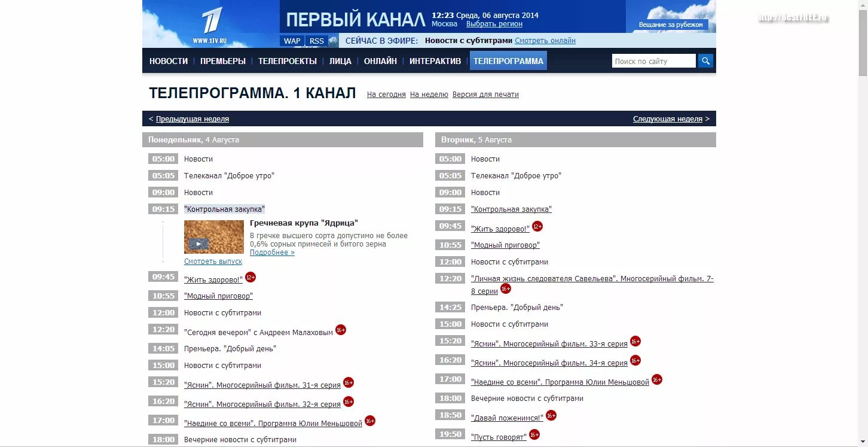This screenshot has height=447, width=868.
Task: Click the search magnifier button
Action: pos(705,61)
